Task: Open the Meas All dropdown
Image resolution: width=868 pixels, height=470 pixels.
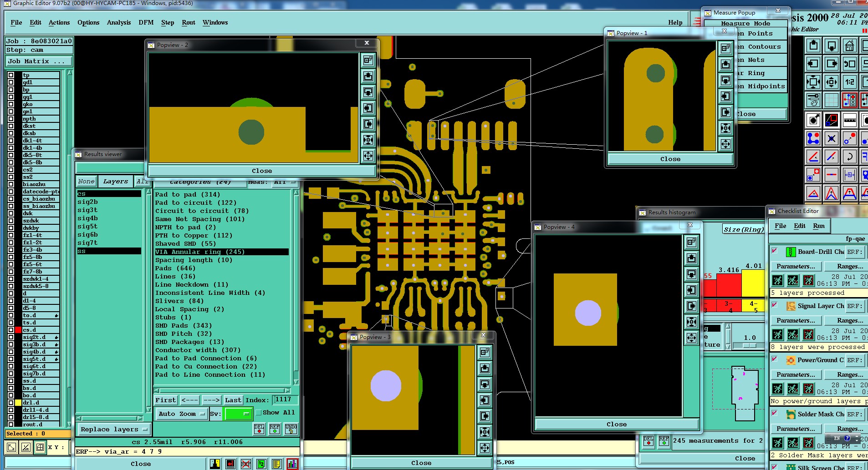Action: coord(285,182)
